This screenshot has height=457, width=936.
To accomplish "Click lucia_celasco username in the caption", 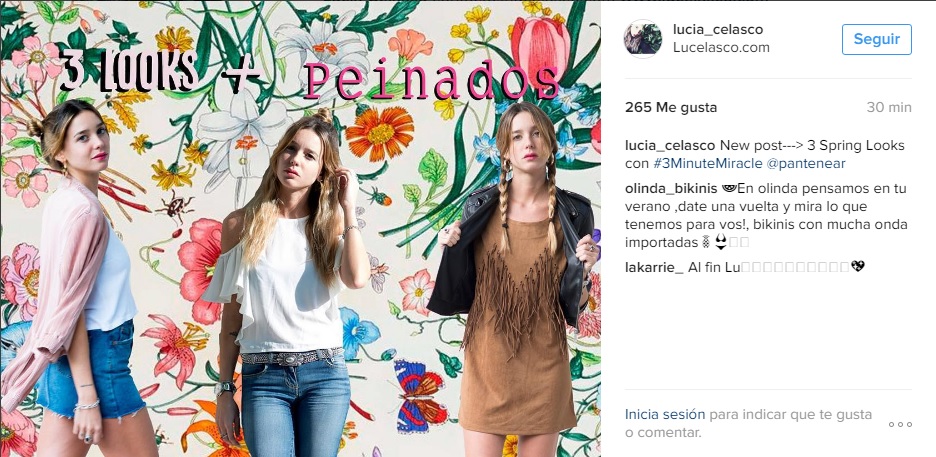I will (670, 146).
